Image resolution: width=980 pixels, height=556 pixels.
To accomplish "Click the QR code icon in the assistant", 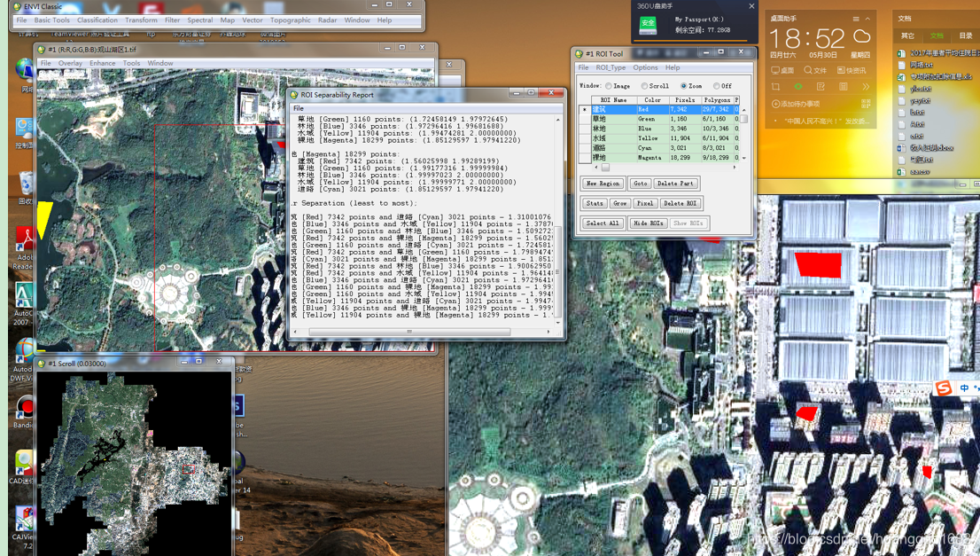I will pyautogui.click(x=866, y=104).
